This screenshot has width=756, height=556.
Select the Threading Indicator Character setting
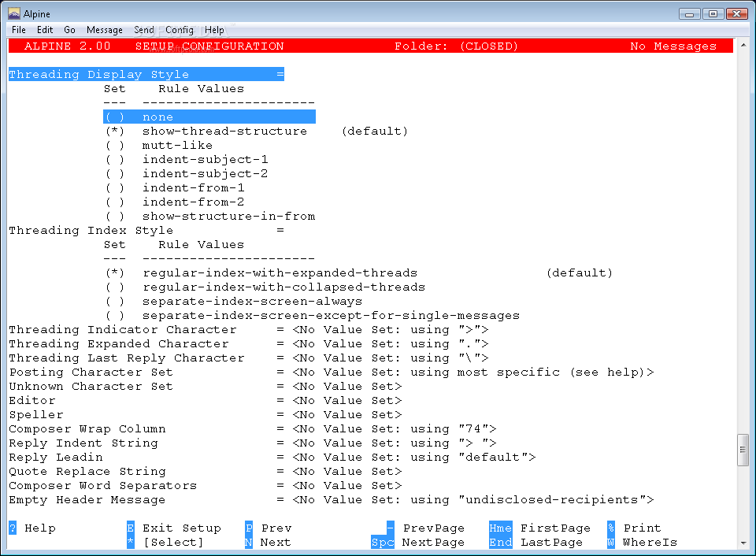tap(249, 330)
